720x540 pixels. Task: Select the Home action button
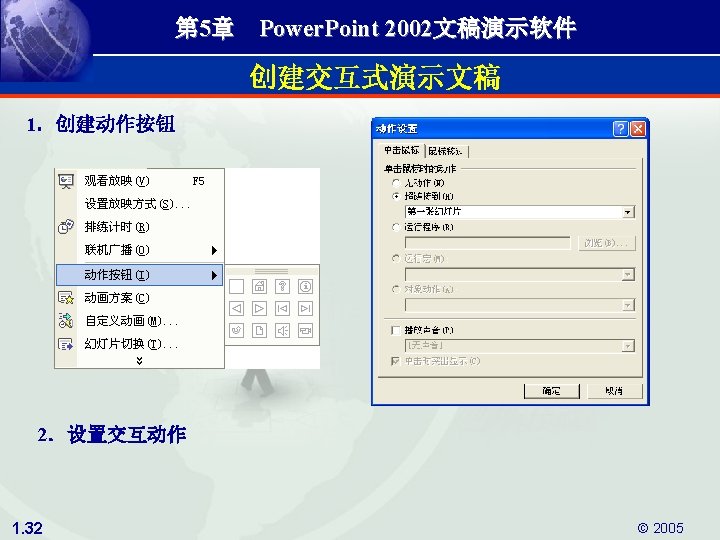(259, 287)
